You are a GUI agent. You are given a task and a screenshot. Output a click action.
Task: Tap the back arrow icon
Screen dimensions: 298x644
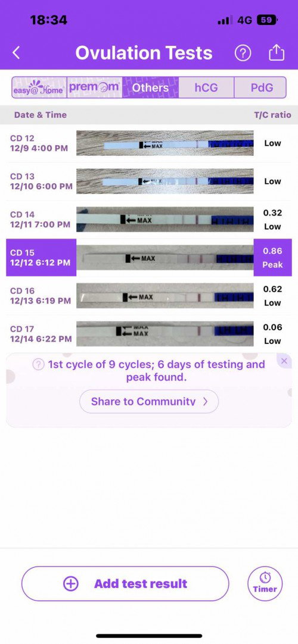pyautogui.click(x=16, y=53)
